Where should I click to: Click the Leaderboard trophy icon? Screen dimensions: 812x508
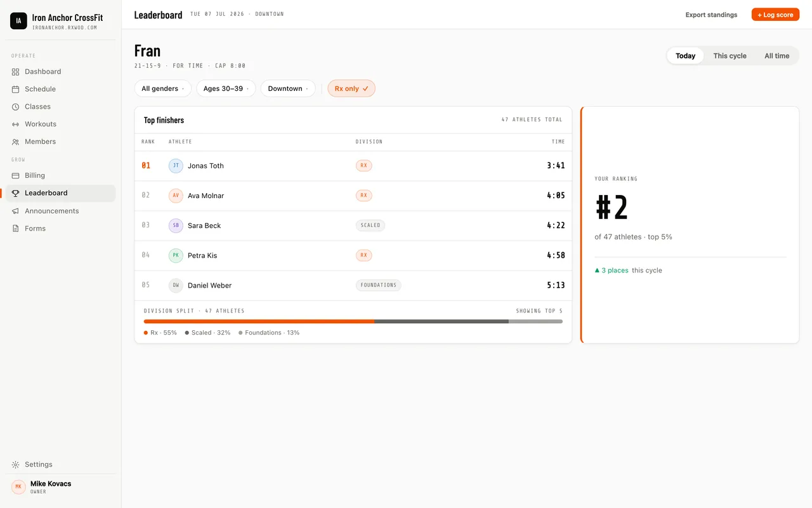16,193
